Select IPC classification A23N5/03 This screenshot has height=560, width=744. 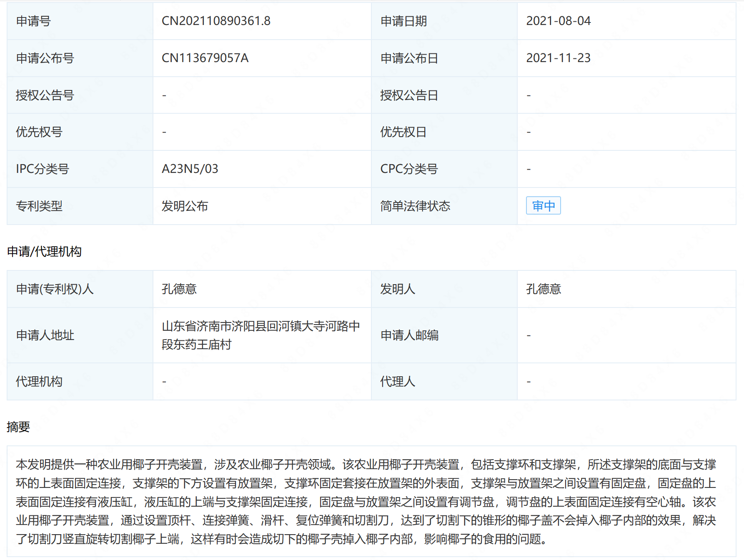(x=190, y=169)
